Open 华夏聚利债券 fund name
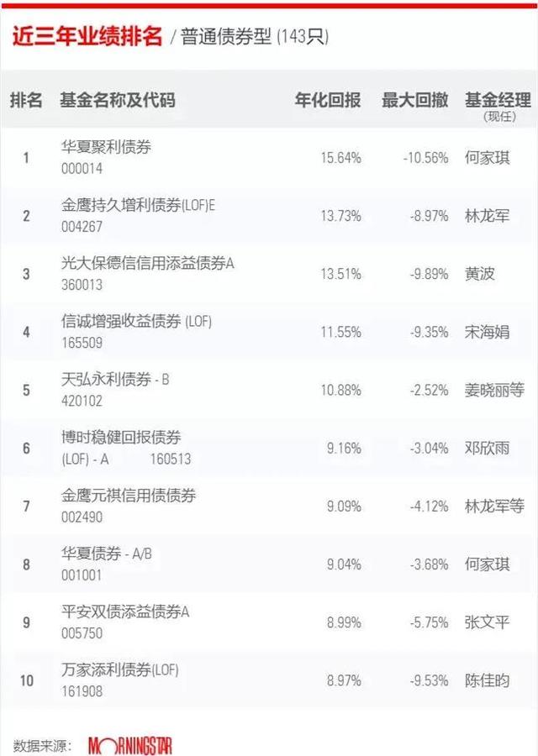The image size is (538, 756). [106, 146]
